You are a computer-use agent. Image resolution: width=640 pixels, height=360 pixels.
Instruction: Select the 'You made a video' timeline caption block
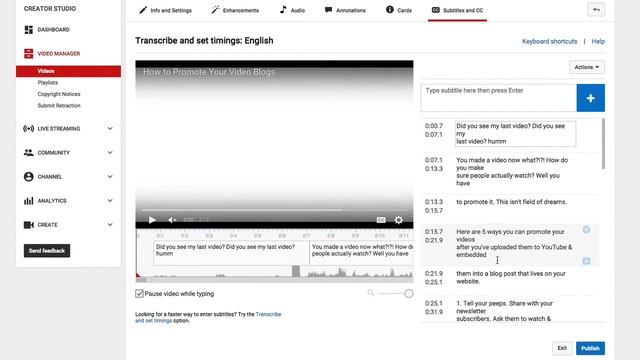[361, 253]
